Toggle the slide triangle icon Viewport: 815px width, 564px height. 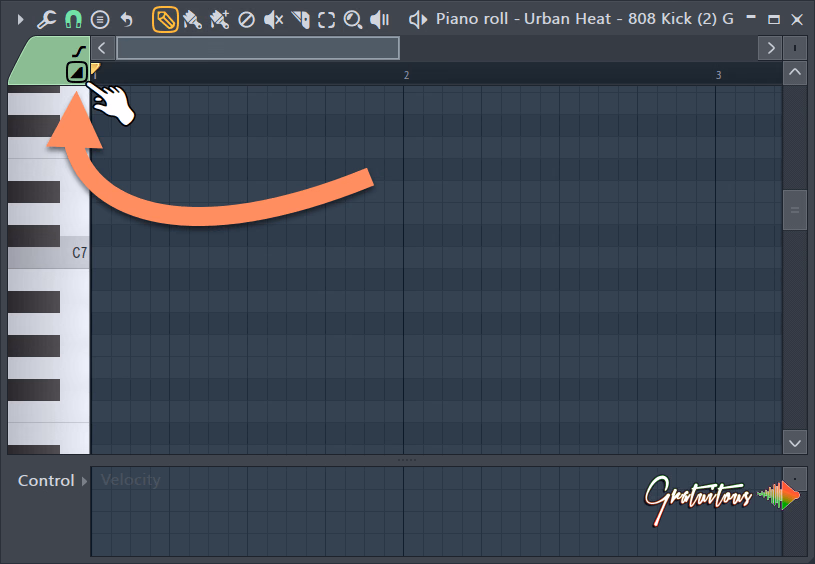(x=76, y=72)
